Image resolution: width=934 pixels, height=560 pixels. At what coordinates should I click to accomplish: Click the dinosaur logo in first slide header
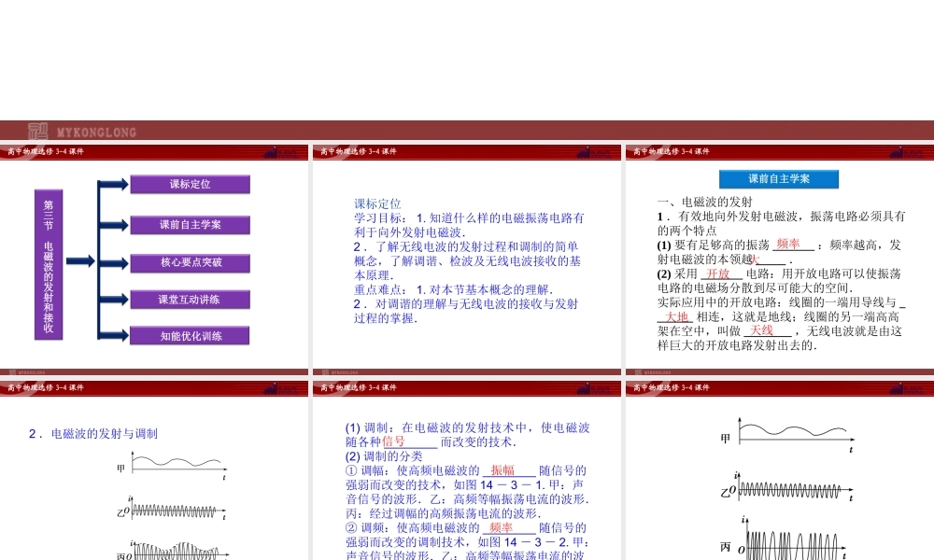pos(275,151)
